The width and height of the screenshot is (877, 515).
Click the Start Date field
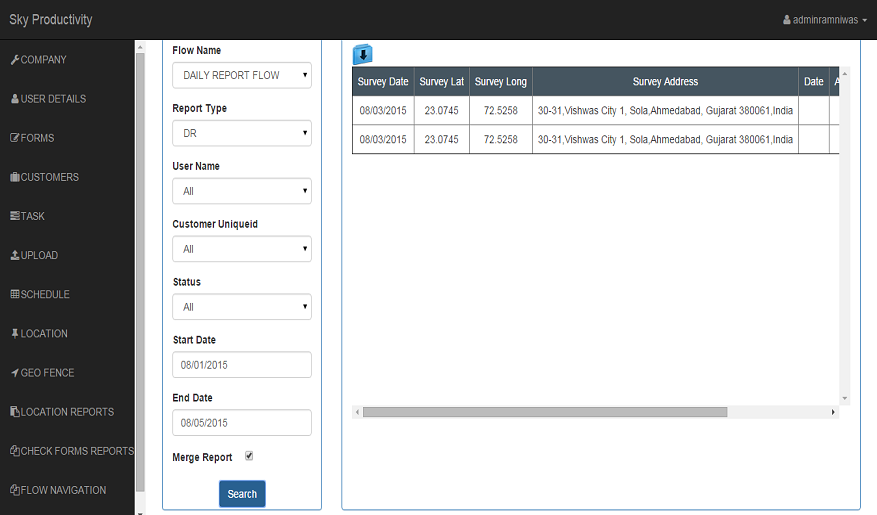(242, 365)
